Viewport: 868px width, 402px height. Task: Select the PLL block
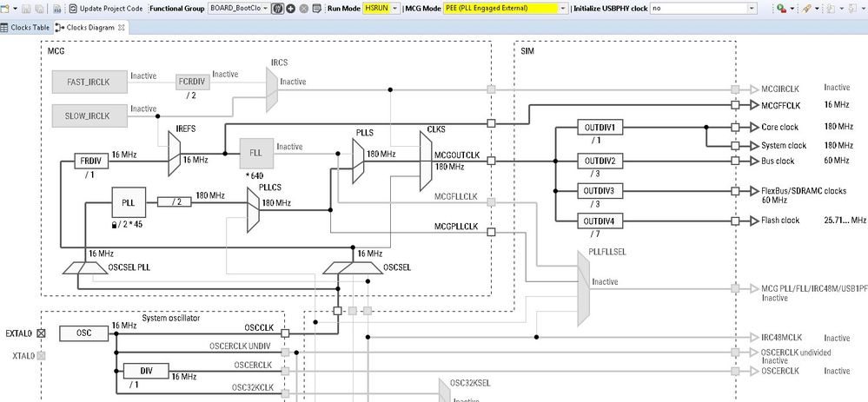point(129,201)
